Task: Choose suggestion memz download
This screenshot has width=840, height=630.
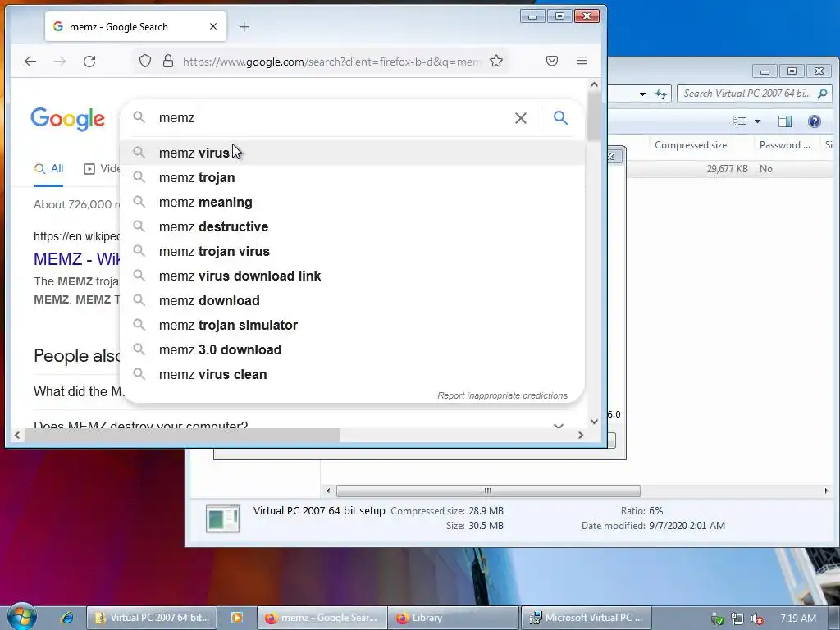Action: [353, 300]
